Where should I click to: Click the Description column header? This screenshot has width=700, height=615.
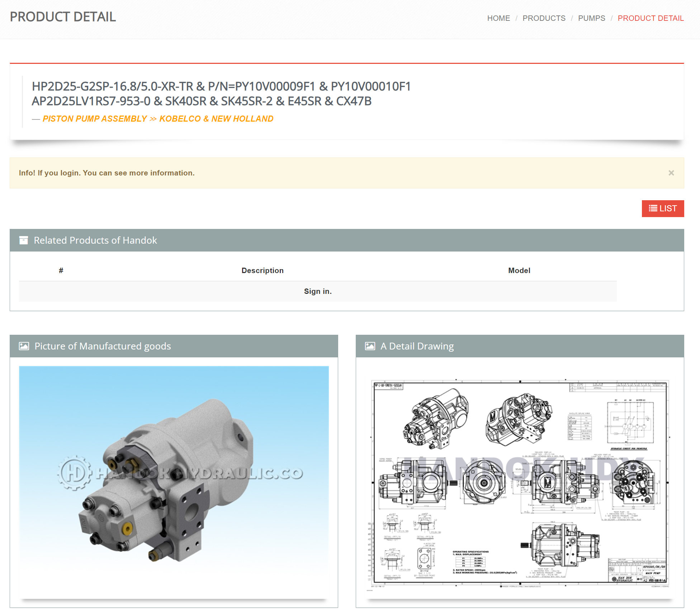[x=262, y=271]
